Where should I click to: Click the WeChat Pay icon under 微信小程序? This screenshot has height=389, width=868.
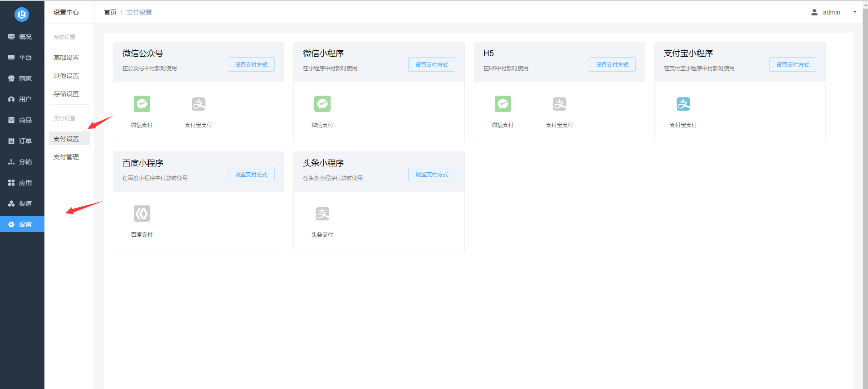pyautogui.click(x=322, y=104)
